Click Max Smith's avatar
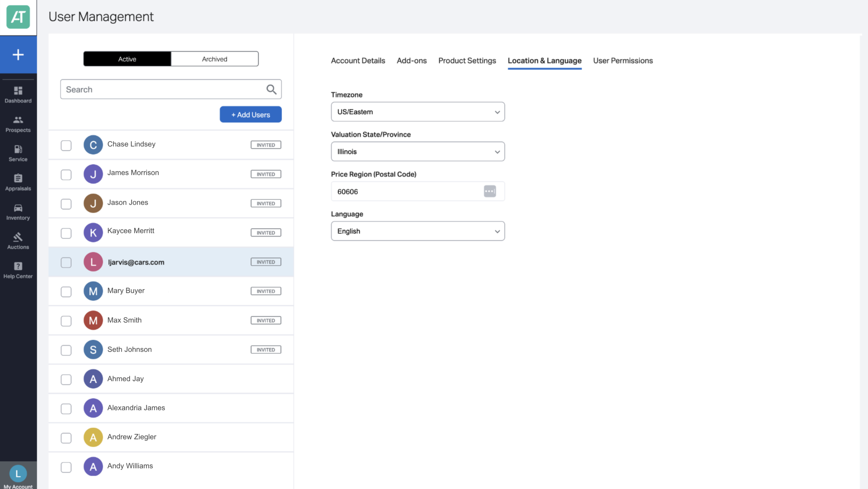This screenshot has width=868, height=489. coord(93,320)
